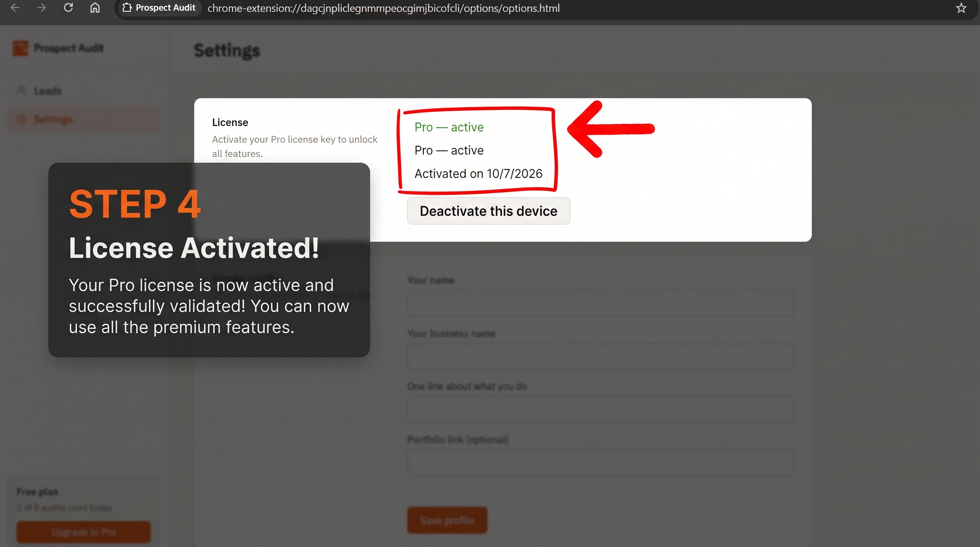
Task: Click the "Activated on 10/7/2026" text
Action: click(478, 173)
